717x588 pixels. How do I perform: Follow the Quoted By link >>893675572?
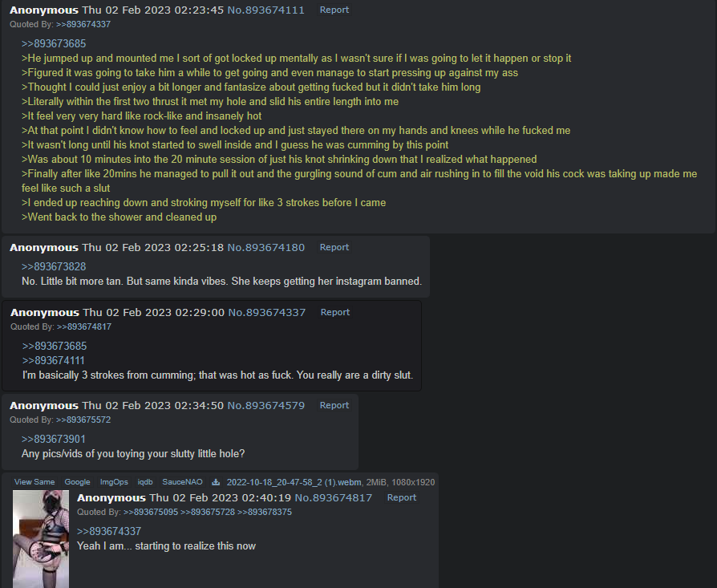[83, 420]
